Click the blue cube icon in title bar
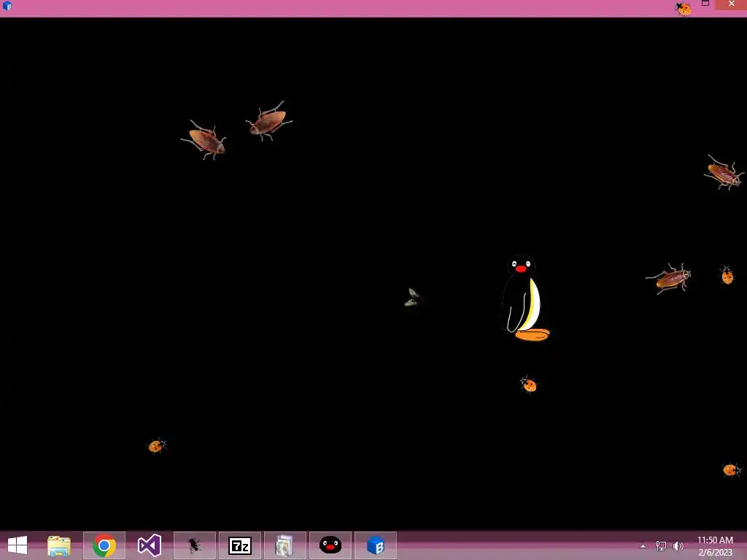 click(x=7, y=6)
